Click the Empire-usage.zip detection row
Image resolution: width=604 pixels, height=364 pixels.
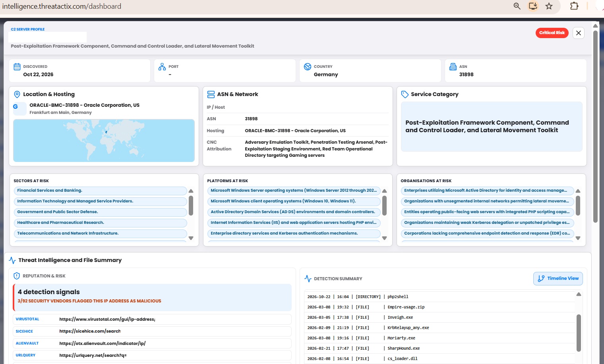[439, 307]
